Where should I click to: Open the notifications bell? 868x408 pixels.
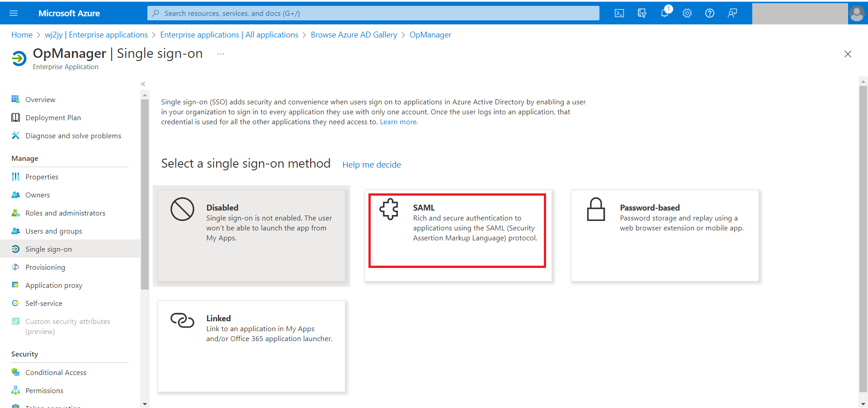665,13
